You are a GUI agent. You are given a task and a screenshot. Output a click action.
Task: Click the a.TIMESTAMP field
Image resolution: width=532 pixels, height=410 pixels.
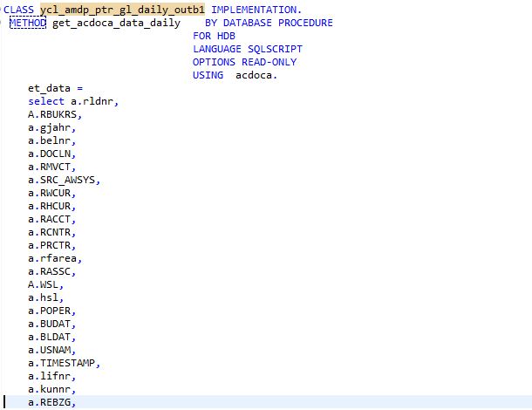pos(65,364)
